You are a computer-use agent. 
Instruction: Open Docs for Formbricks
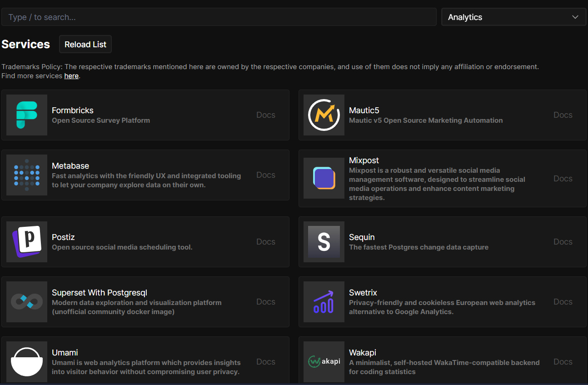click(265, 115)
